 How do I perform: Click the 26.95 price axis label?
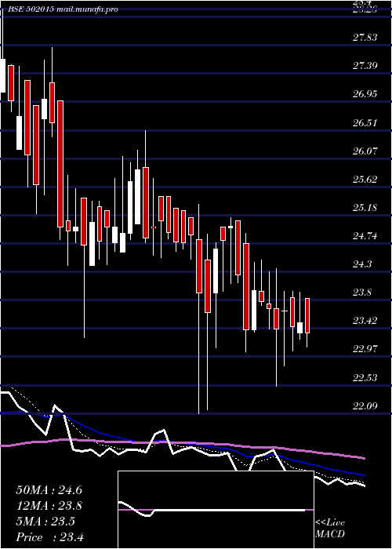click(x=365, y=94)
